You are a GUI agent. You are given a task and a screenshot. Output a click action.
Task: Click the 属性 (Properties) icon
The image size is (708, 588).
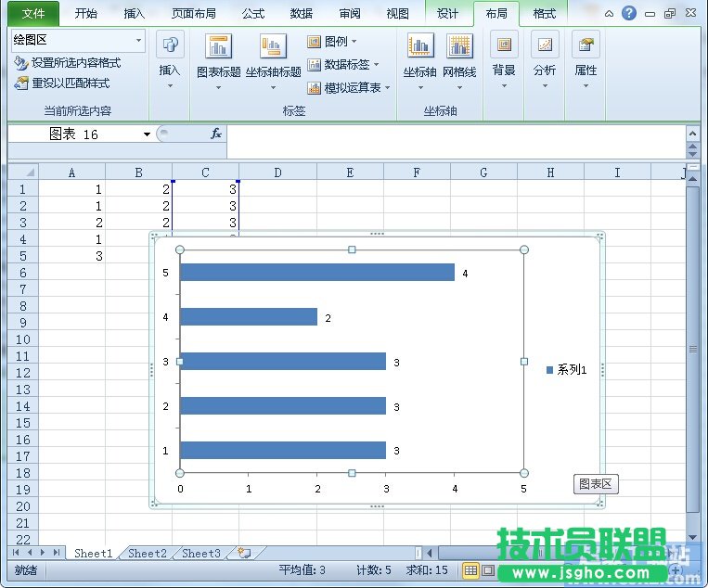[586, 46]
